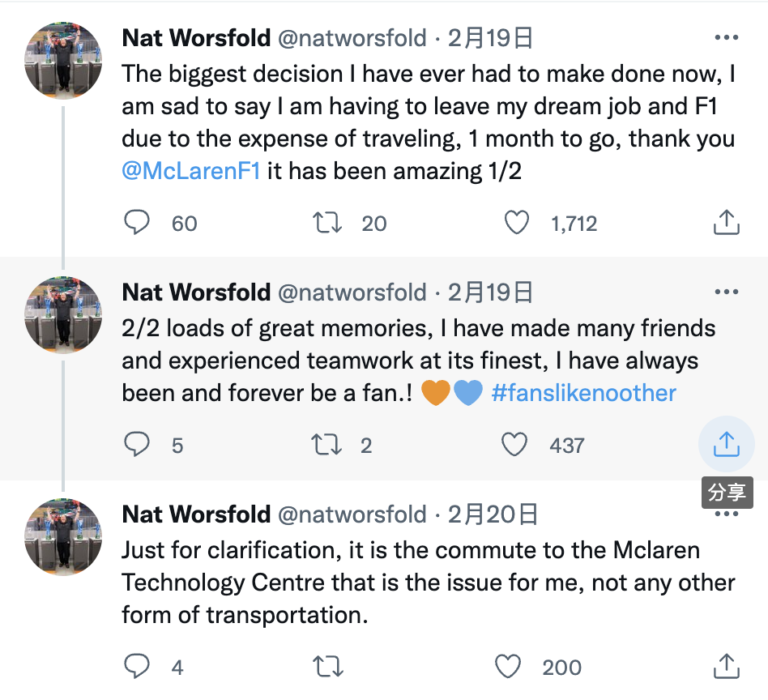This screenshot has height=700, width=768.
Task: Retweet the commute clarification tweet
Action: pos(328,667)
